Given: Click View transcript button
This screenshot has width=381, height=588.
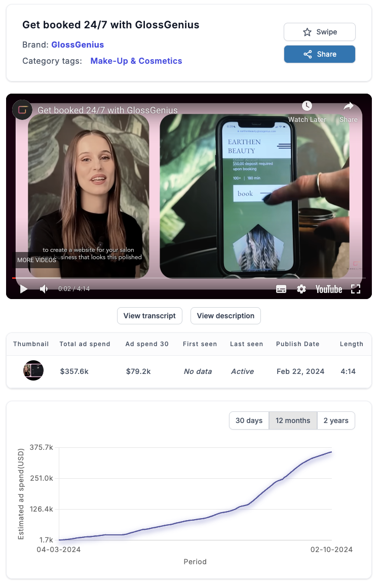Looking at the screenshot, I should click(149, 316).
